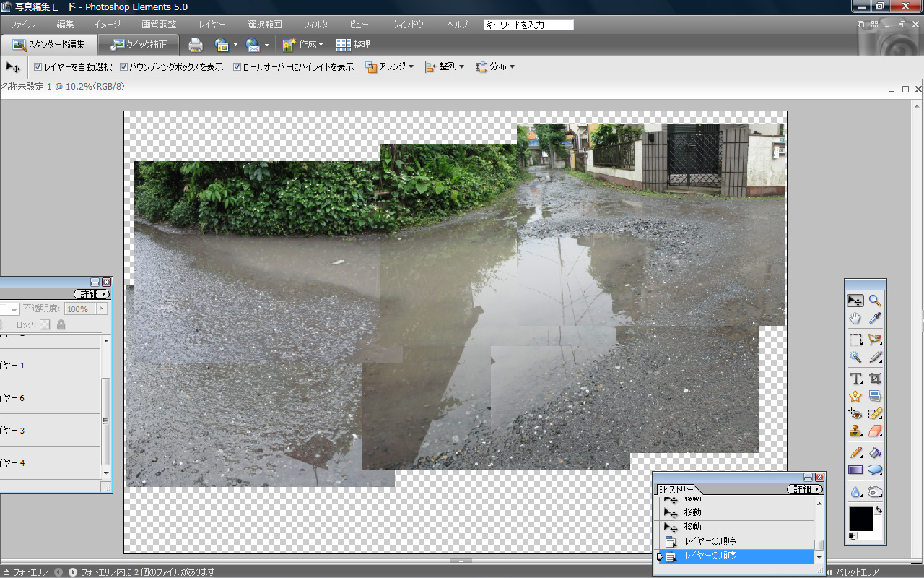Viewport: 924px width, 578px height.
Task: Select the Eyedropper tool
Action: pyautogui.click(x=875, y=319)
